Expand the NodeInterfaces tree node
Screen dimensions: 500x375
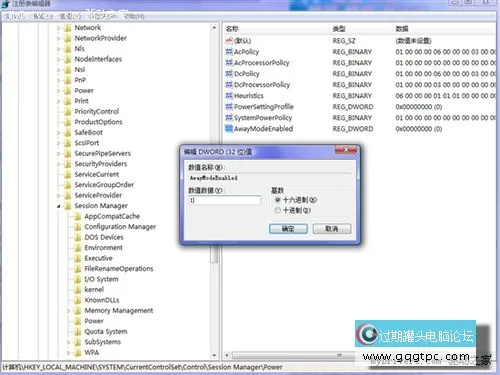(59, 59)
